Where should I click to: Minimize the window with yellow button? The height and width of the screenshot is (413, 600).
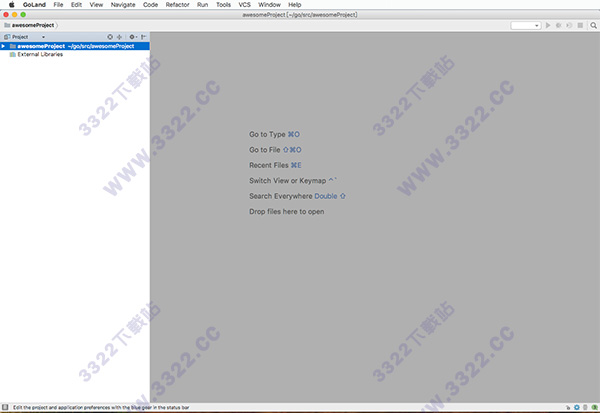15,15
